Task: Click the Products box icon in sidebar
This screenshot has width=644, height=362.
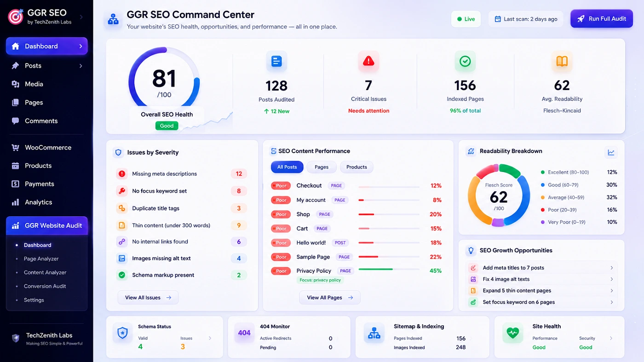Action: [16, 166]
